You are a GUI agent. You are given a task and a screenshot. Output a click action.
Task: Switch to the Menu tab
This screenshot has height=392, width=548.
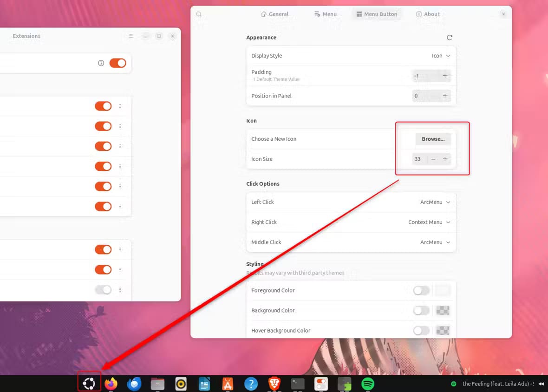click(326, 14)
